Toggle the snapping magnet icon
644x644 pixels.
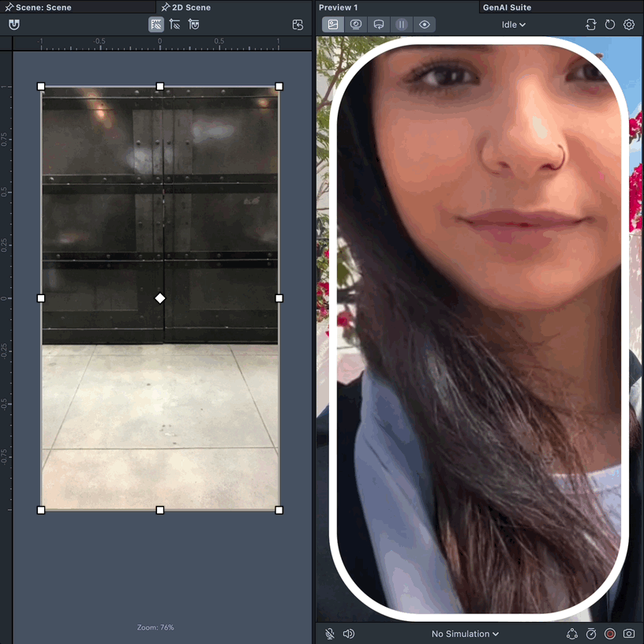pyautogui.click(x=14, y=24)
